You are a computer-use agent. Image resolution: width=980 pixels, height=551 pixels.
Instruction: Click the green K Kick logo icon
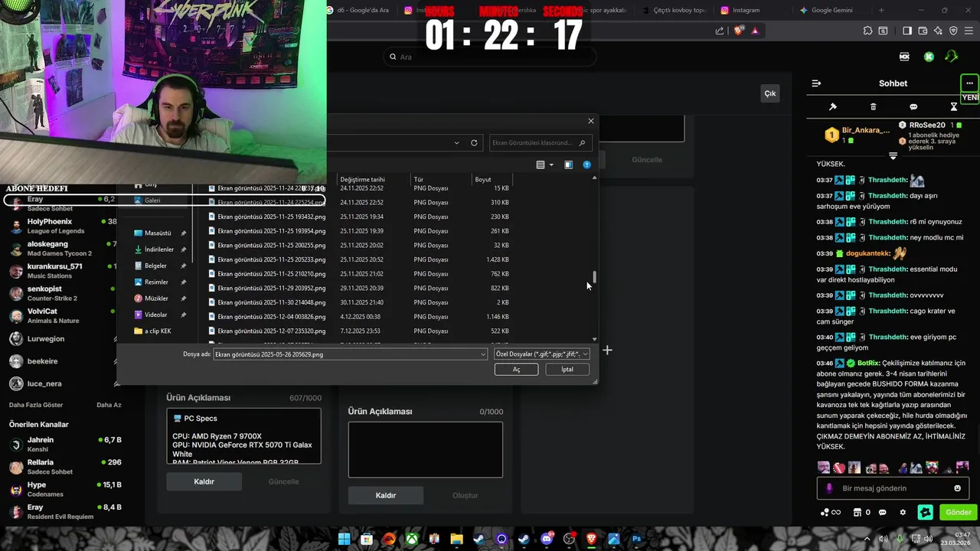pos(929,57)
